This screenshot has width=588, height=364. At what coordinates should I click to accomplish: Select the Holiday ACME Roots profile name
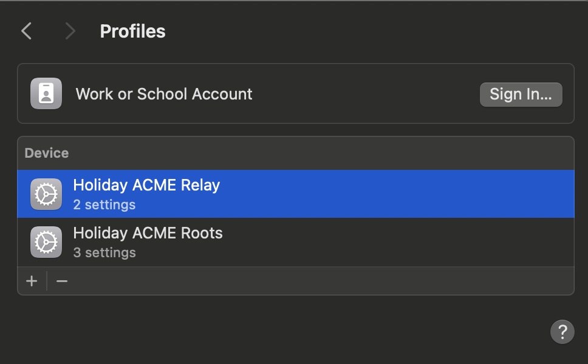click(x=148, y=233)
